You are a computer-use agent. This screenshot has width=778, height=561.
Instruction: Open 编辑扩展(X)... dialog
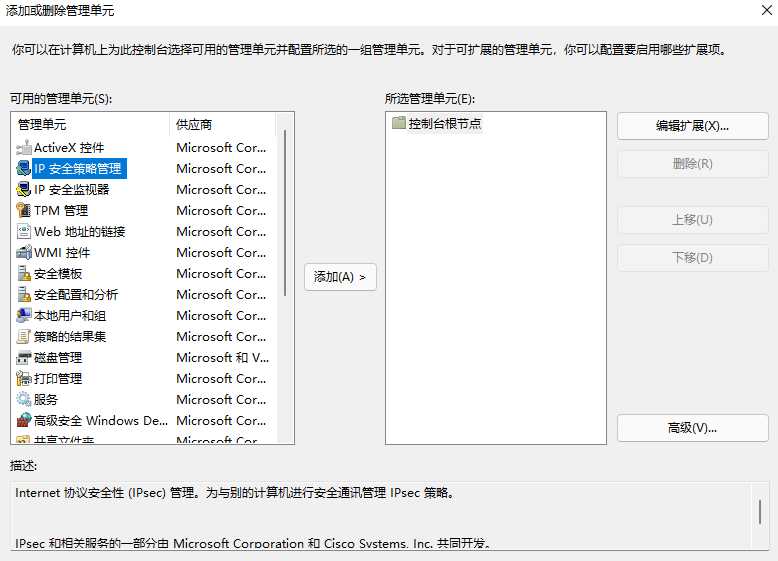click(x=693, y=126)
